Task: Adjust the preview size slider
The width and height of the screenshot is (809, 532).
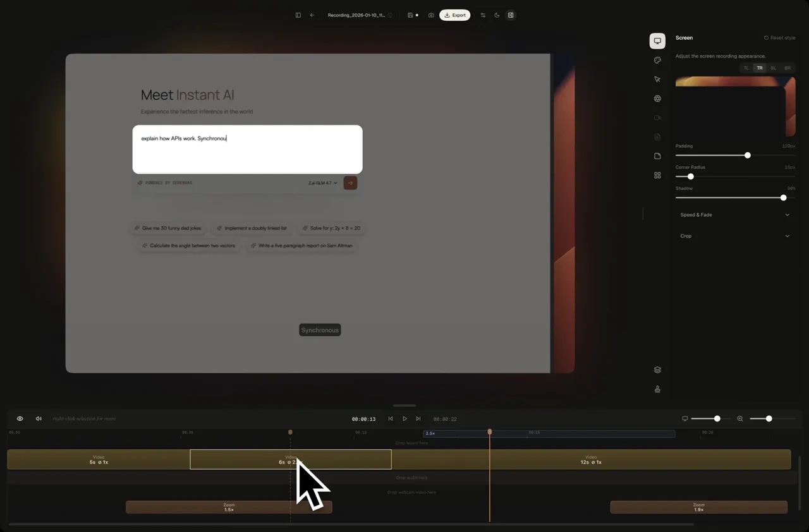Action: point(710,419)
